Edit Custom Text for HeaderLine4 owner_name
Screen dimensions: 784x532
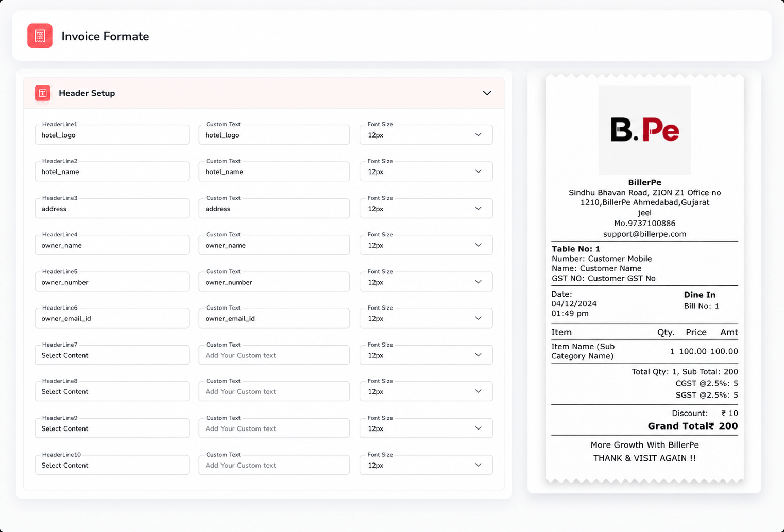click(x=274, y=245)
